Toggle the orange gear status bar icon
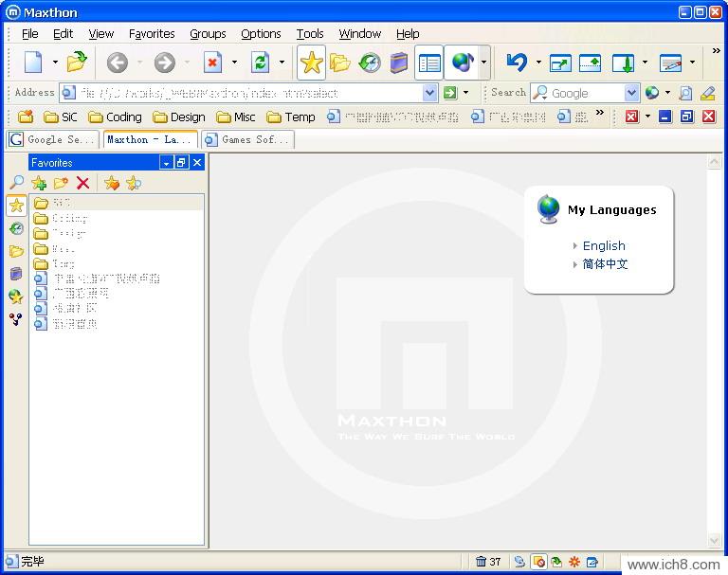Image resolution: width=728 pixels, height=575 pixels. pos(574,562)
